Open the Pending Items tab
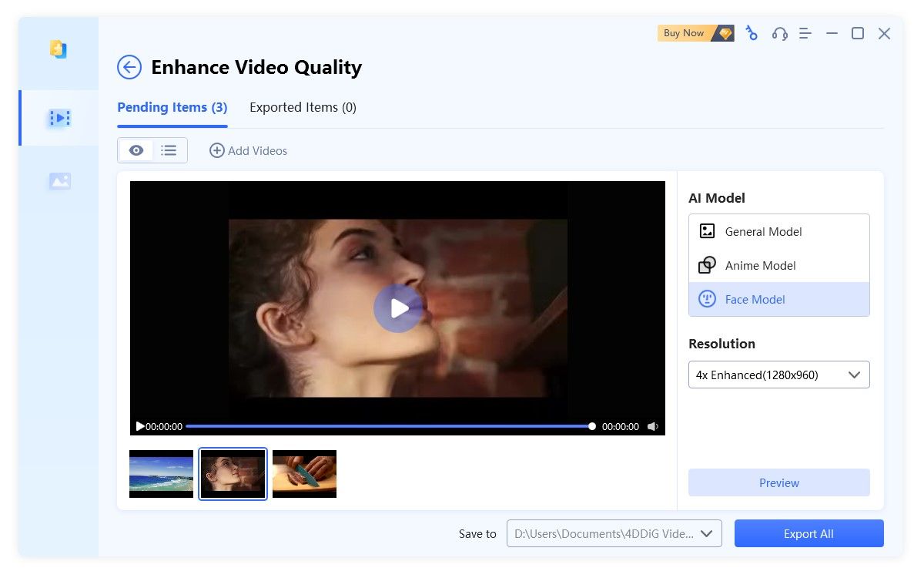Screen dimensions: 924x578 point(172,107)
